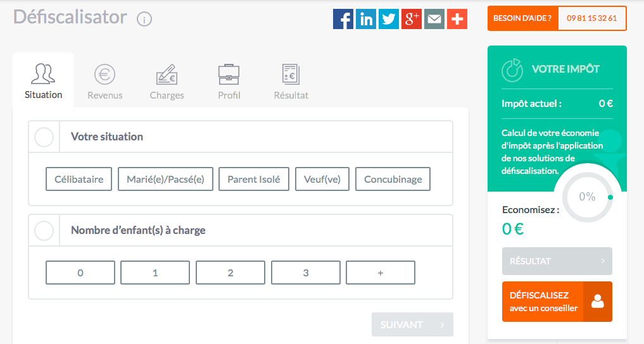Select 2 children in charge
The width and height of the screenshot is (644, 344).
(230, 273)
